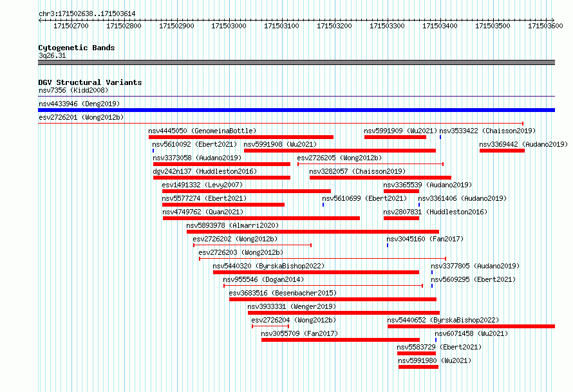
Task: Click the red bar under nsv5893978
Action: click(x=313, y=232)
